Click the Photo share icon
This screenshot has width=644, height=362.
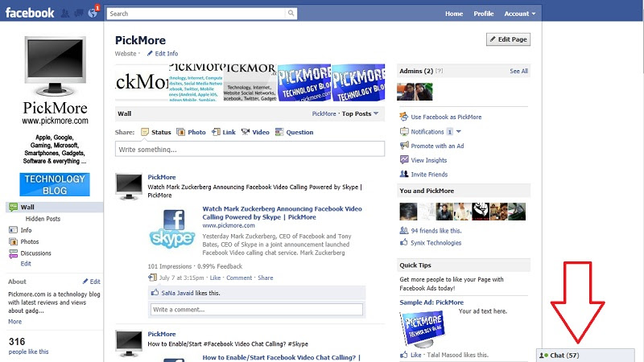(180, 132)
